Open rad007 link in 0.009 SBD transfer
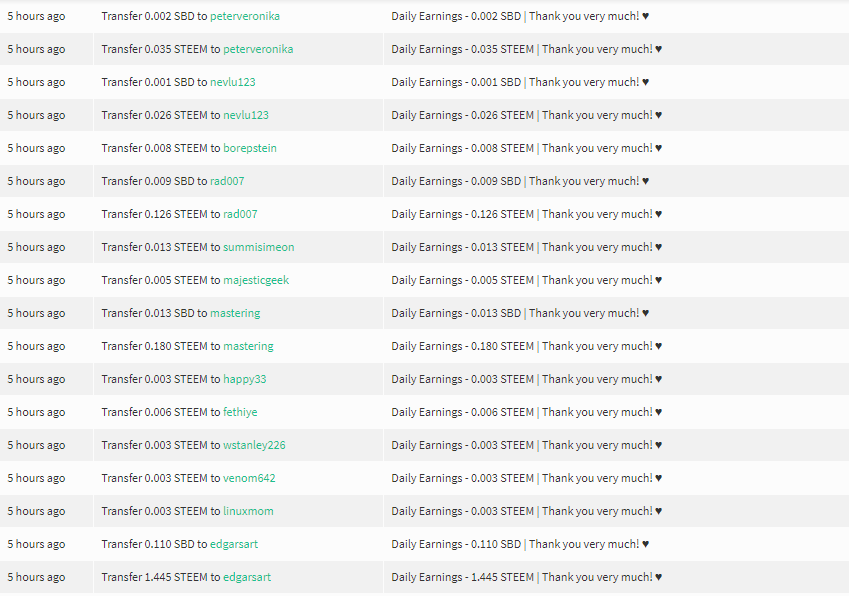849x596 pixels. click(x=227, y=181)
